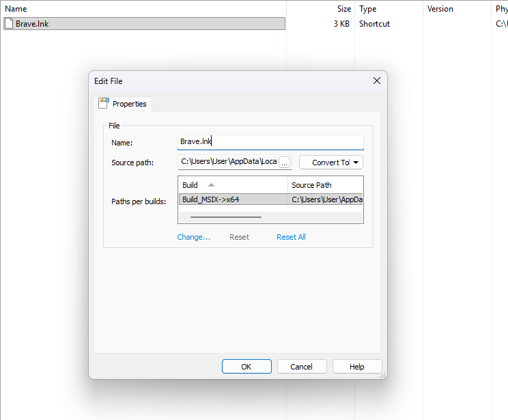This screenshot has width=508, height=420.
Task: Sort by Build column header
Action: (233, 185)
